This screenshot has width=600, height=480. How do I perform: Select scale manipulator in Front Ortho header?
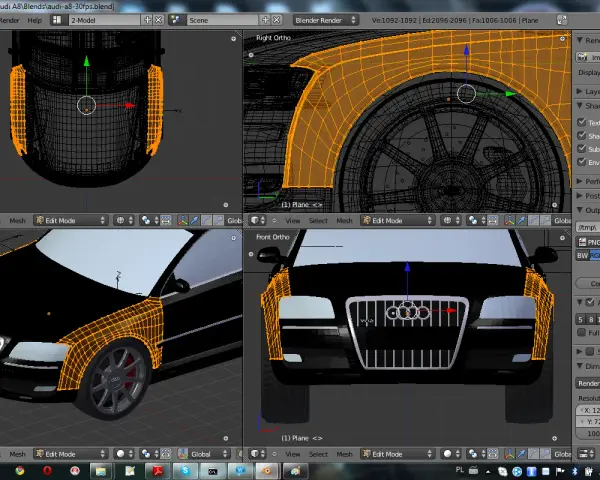(545, 454)
